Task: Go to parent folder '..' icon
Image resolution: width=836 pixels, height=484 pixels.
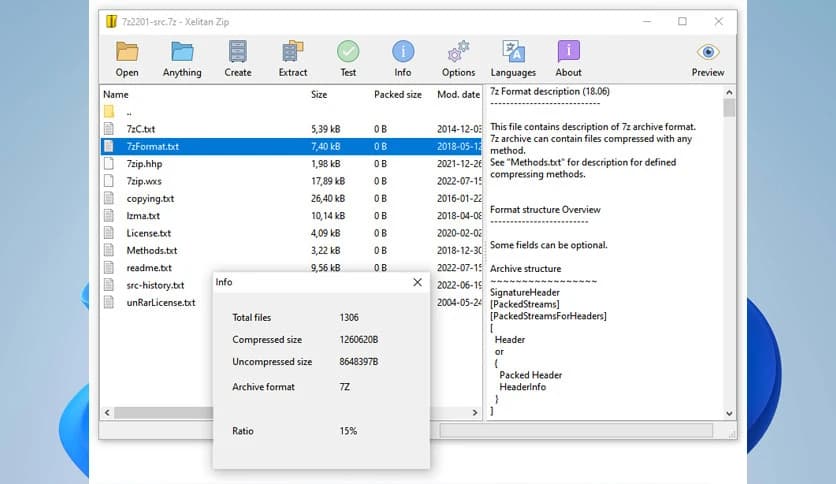Action: [109, 111]
